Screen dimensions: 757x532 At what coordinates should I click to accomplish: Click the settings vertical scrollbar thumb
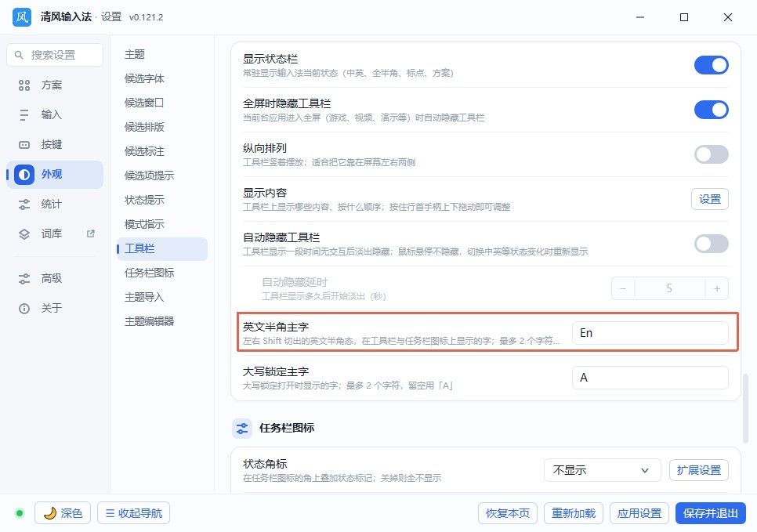746,408
